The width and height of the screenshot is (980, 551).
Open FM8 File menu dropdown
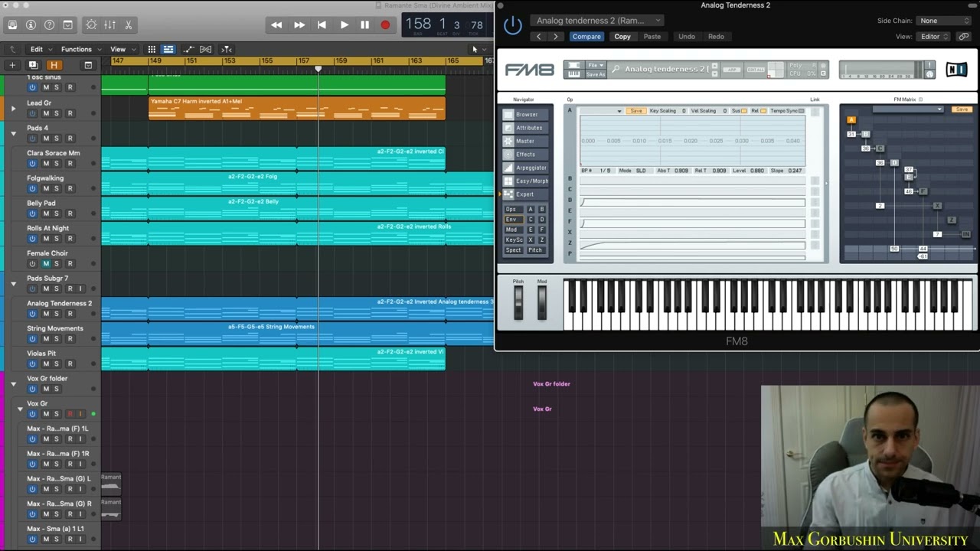tap(596, 65)
